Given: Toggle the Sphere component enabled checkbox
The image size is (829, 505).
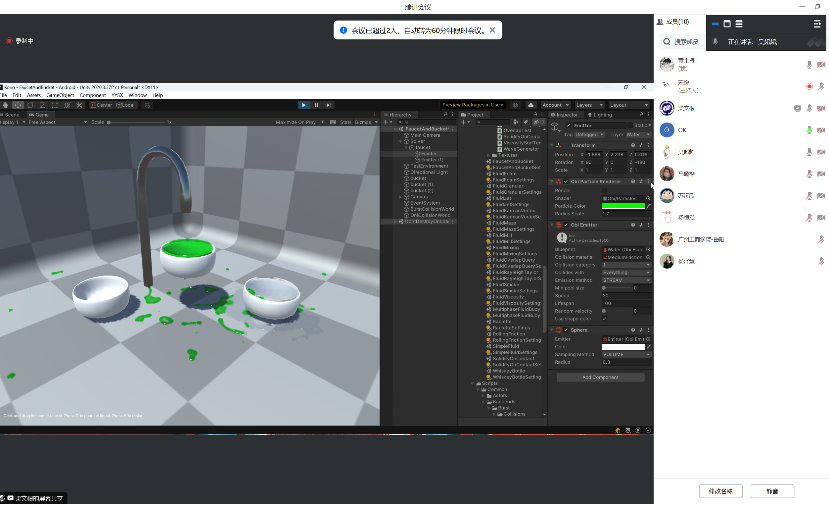Looking at the screenshot, I should (x=566, y=330).
